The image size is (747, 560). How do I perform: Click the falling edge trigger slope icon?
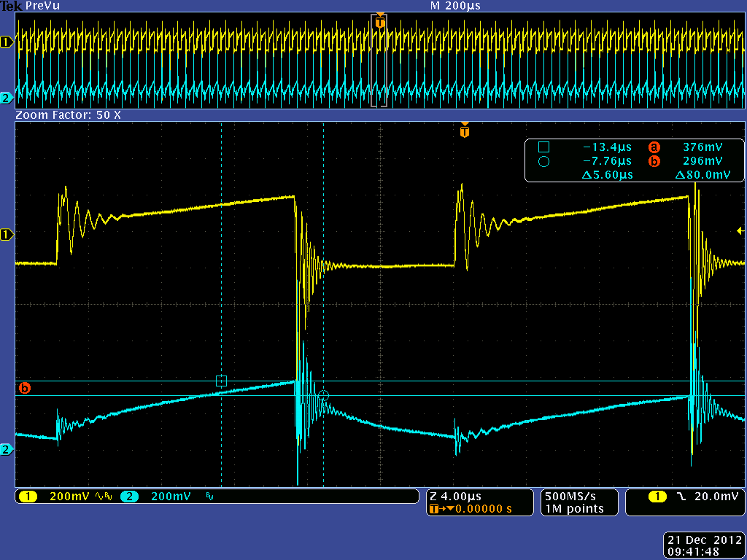[x=682, y=497]
